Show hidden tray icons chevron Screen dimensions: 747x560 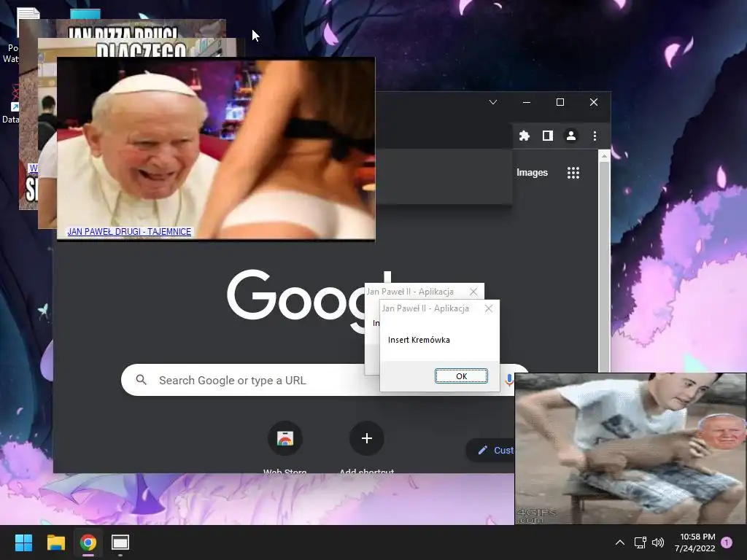(x=620, y=542)
